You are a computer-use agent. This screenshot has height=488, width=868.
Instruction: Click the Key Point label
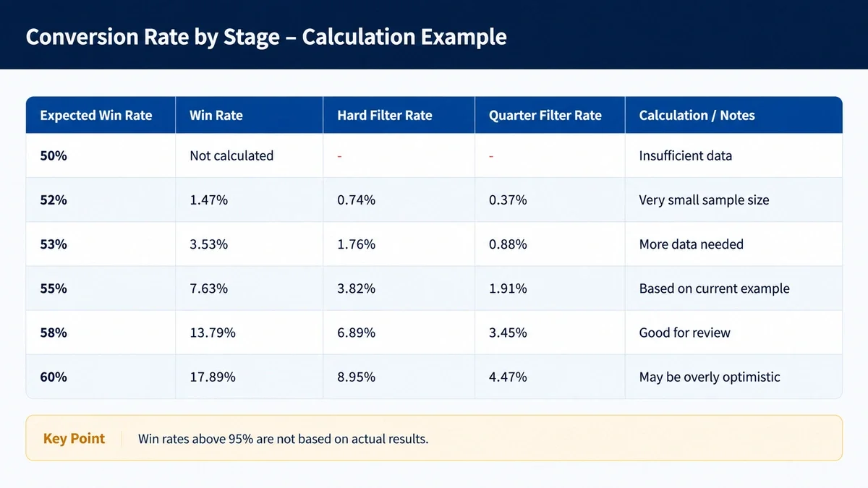pyautogui.click(x=74, y=438)
